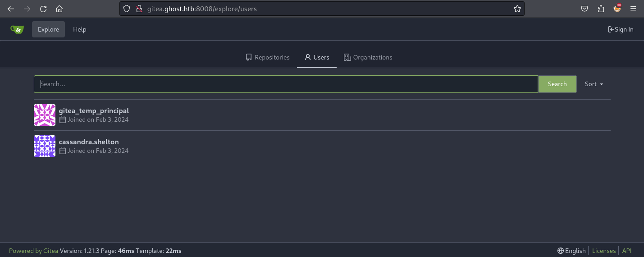The image size is (644, 257).
Task: Switch to the Repositories tab
Action: click(268, 57)
